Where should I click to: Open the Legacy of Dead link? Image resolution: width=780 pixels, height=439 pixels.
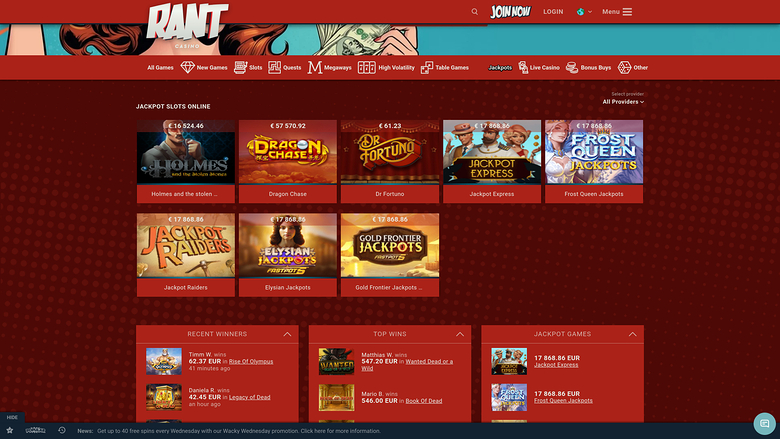click(249, 397)
